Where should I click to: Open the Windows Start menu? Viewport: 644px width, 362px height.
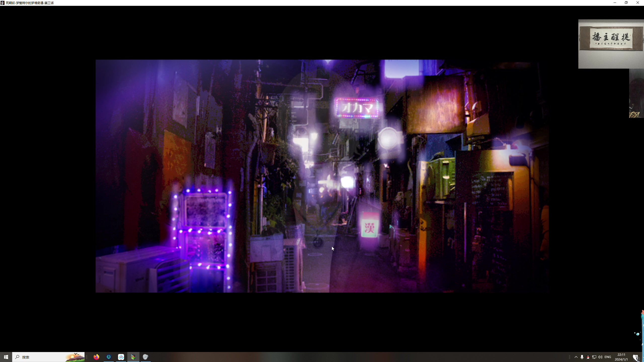(x=6, y=357)
